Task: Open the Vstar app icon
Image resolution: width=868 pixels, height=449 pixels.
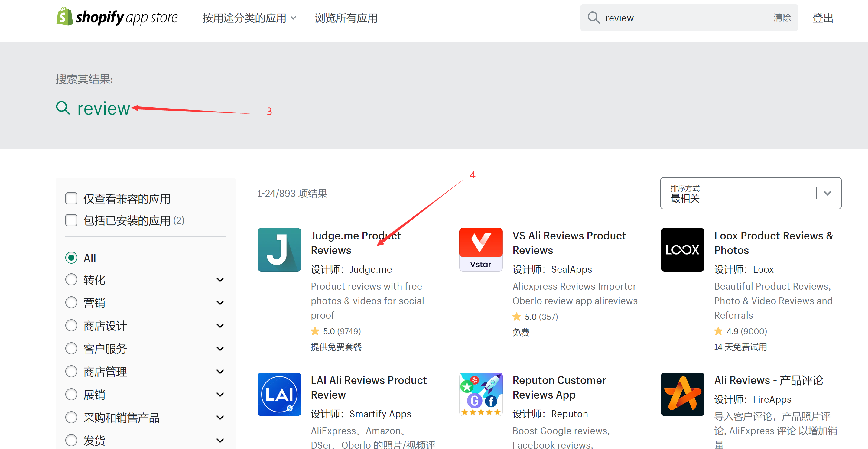Action: [480, 249]
